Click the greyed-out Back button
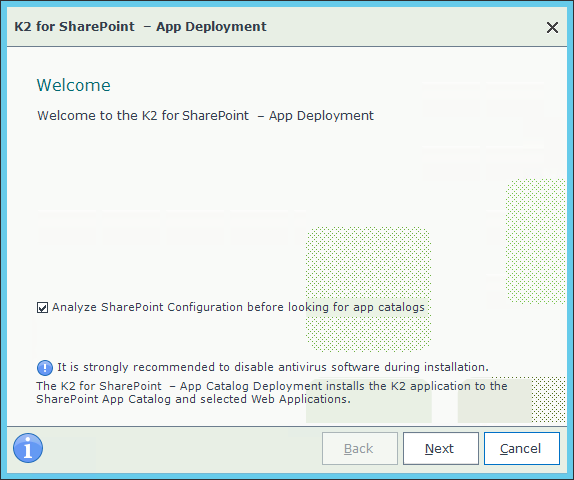574x480 pixels. point(360,449)
